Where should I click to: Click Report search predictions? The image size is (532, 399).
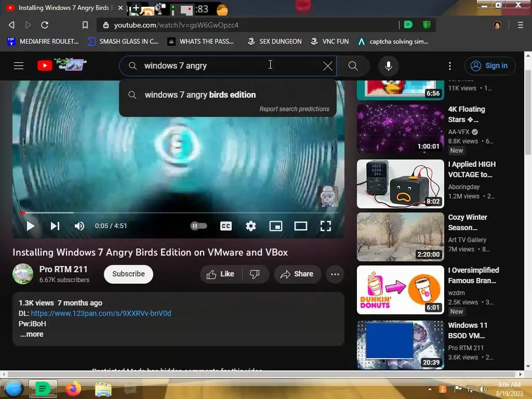(294, 109)
